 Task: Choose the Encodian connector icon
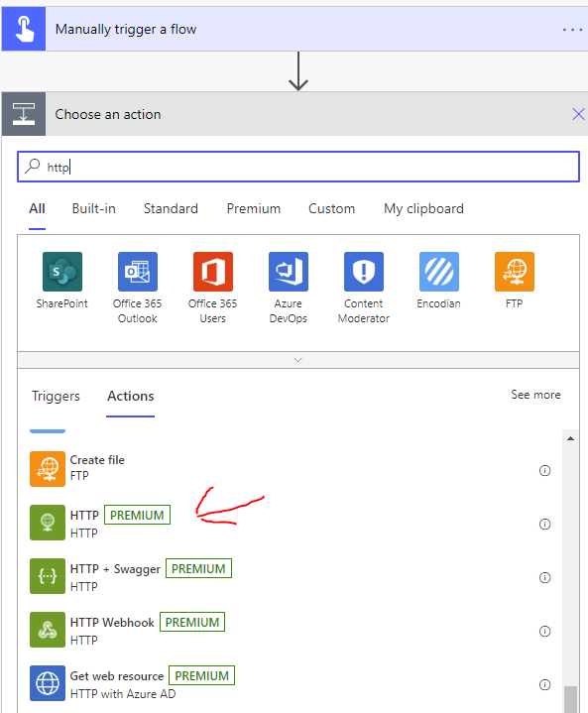[439, 272]
